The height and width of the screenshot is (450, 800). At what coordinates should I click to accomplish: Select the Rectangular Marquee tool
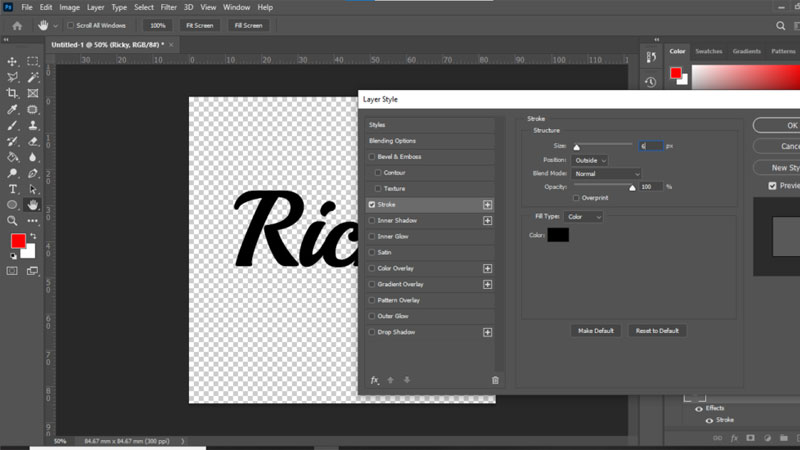[33, 62]
